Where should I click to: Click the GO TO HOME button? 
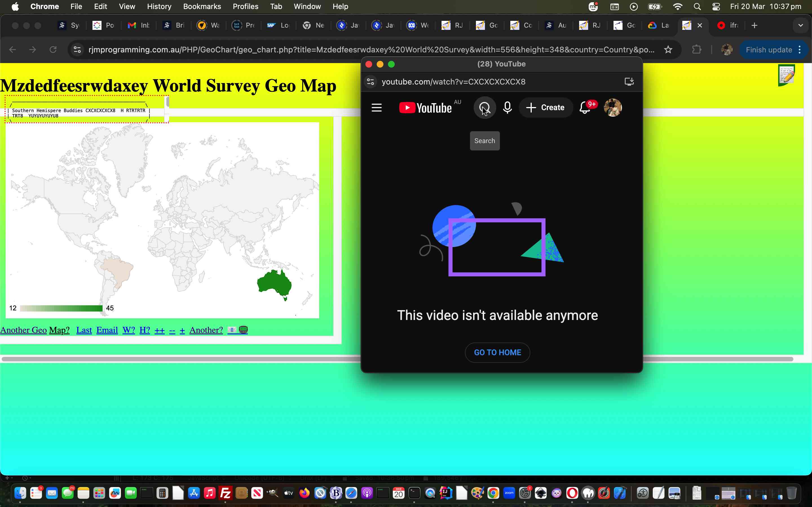coord(497,352)
